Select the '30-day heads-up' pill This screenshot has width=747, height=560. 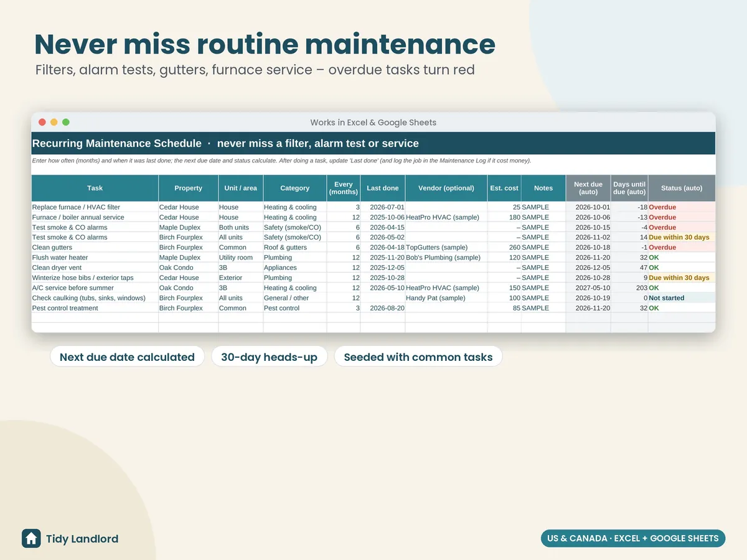click(269, 357)
